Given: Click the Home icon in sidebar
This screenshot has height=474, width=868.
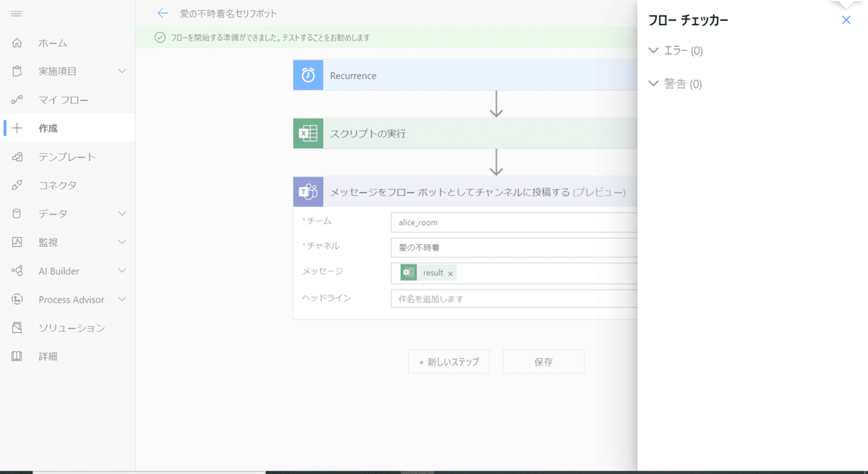Looking at the screenshot, I should click(x=17, y=43).
